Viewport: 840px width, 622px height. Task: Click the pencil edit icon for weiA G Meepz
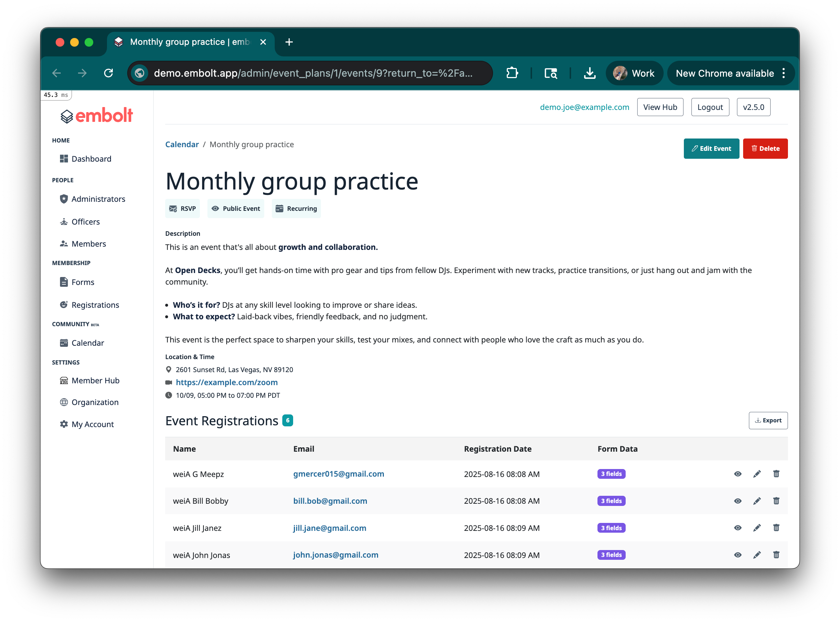(x=757, y=474)
